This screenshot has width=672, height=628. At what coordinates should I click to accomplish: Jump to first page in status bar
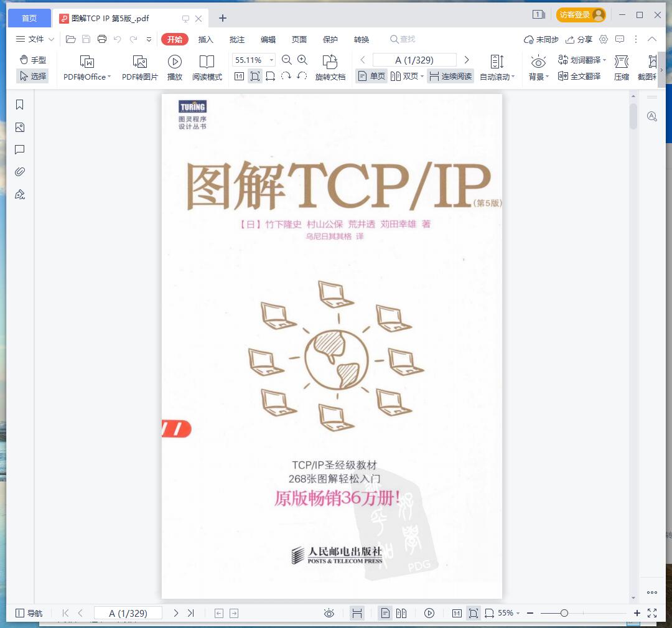tap(65, 613)
